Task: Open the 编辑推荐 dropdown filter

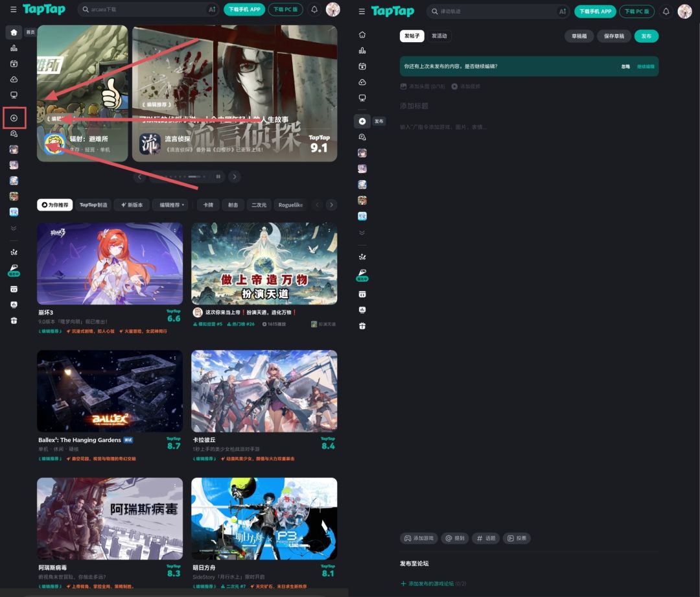Action: 171,205
